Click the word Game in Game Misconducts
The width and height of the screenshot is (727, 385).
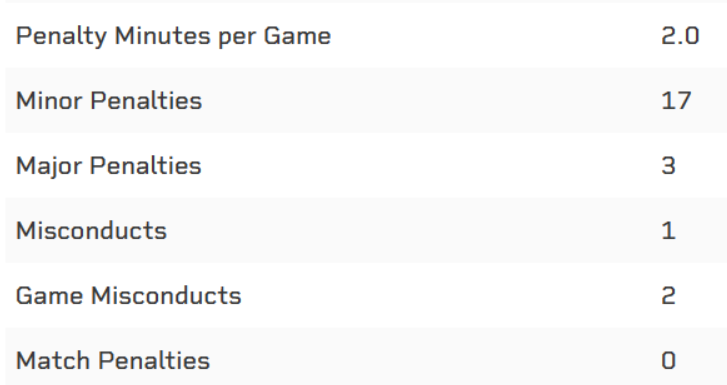click(x=49, y=295)
